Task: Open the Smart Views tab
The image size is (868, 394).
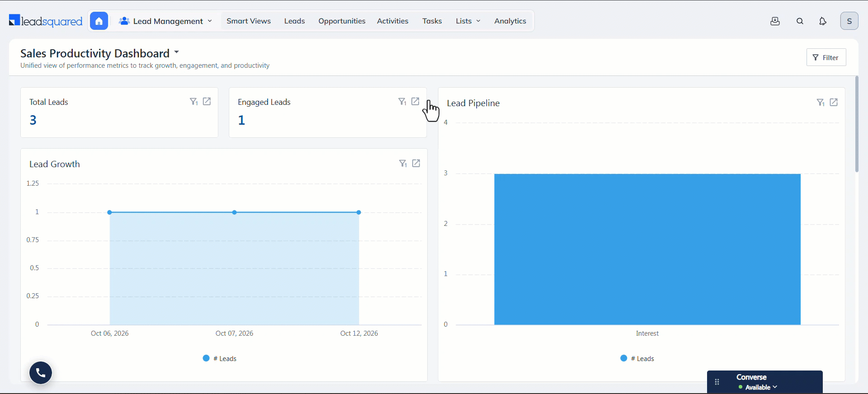Action: pyautogui.click(x=249, y=21)
